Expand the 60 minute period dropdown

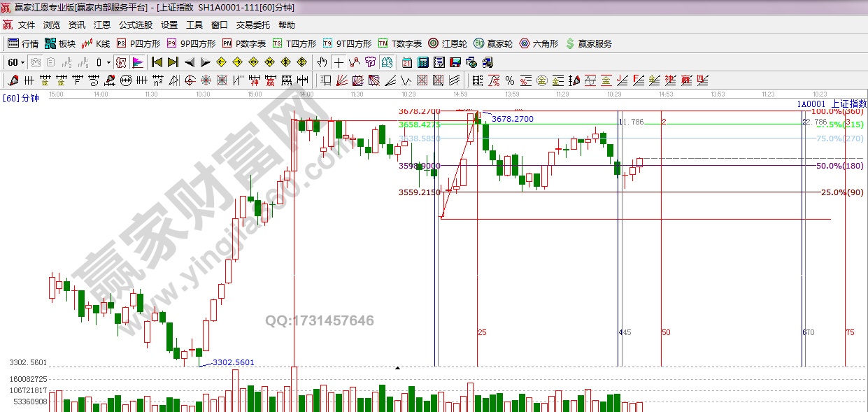(22, 62)
